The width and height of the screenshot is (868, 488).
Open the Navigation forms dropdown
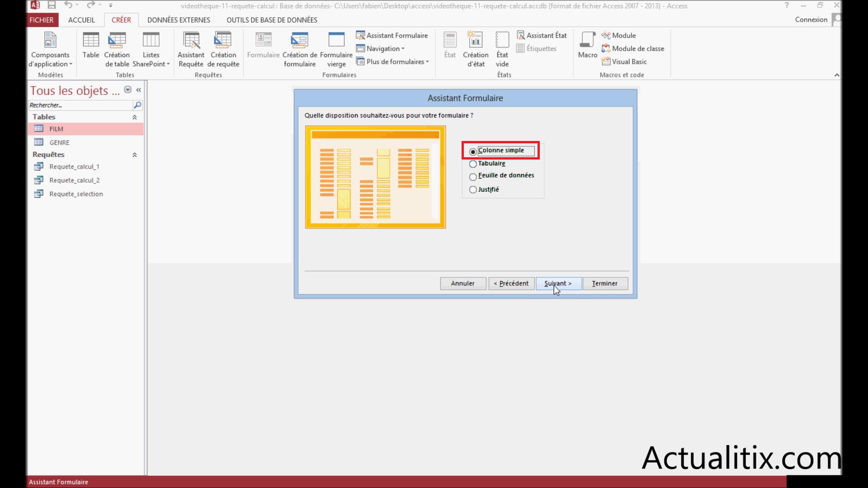(380, 48)
